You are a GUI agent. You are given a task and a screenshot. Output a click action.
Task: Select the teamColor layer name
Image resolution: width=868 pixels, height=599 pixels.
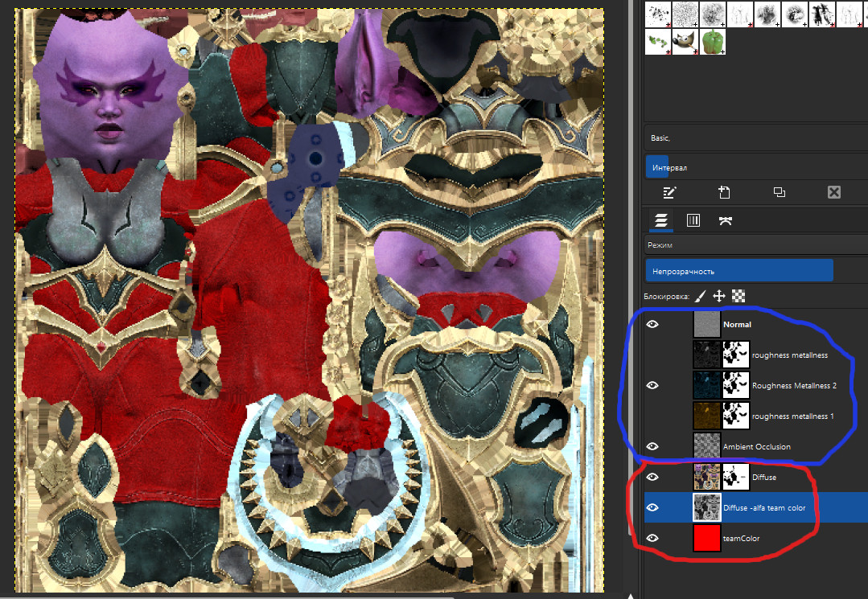point(741,538)
